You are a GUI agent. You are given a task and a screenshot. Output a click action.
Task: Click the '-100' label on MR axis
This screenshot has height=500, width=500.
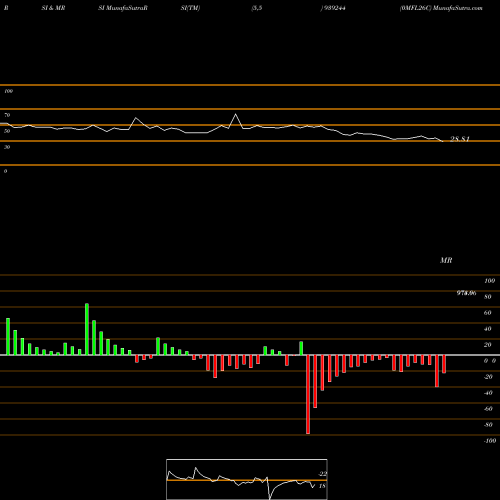pyautogui.click(x=490, y=441)
